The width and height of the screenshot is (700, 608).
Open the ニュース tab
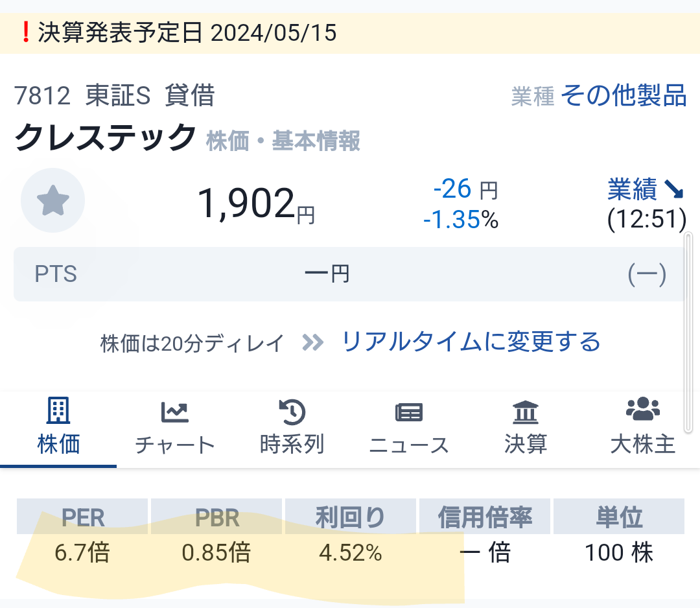click(x=409, y=429)
